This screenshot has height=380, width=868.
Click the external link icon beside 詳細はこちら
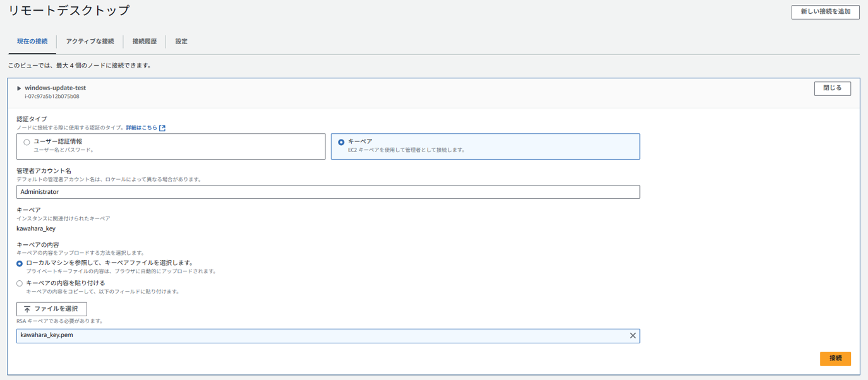[162, 128]
